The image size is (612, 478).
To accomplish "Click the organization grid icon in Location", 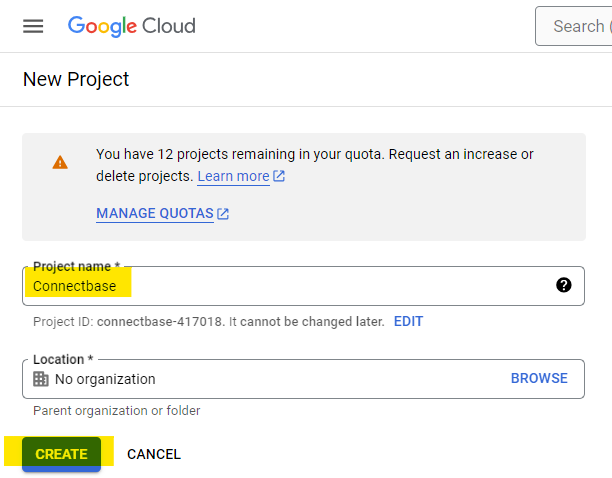I will click(41, 379).
